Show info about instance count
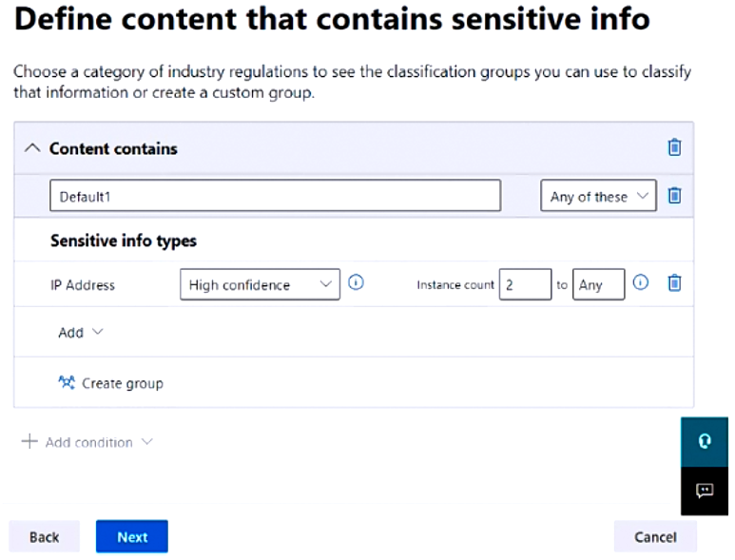The height and width of the screenshot is (560, 735). tap(641, 283)
